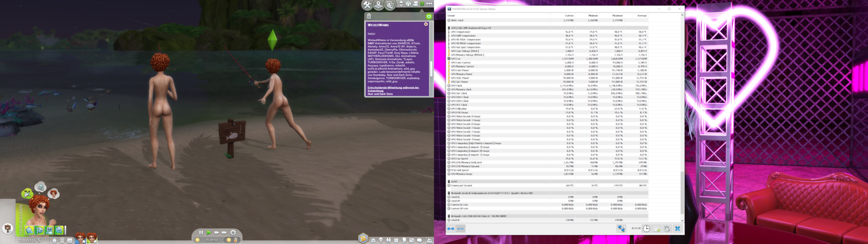Open the Aspiration panel hexagon icon
The image size is (868, 244).
click(363, 239)
